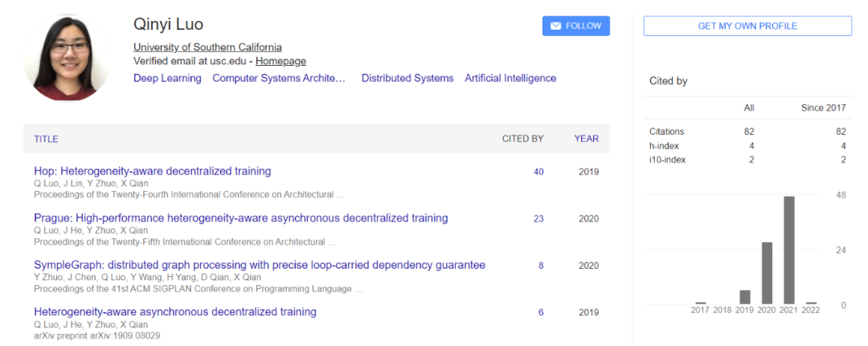This screenshot has width=868, height=346.
Task: Open the Prague asynchronous decentralized training paper
Action: (241, 218)
